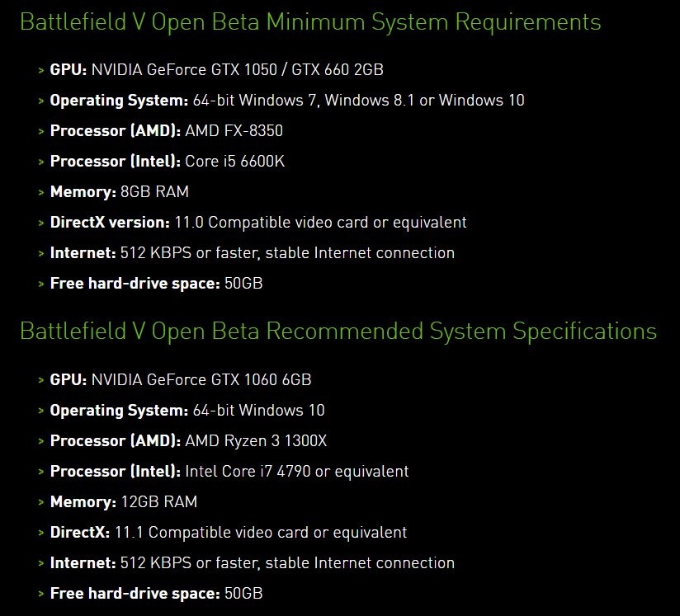Click the "Memory:" label next to 12GB RAM
680x616 pixels.
83,502
